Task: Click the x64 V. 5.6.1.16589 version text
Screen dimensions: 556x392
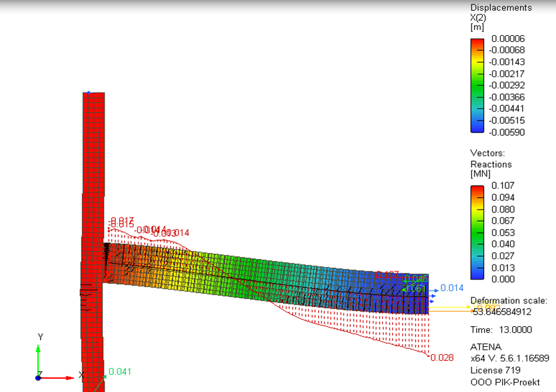Action: tap(509, 358)
